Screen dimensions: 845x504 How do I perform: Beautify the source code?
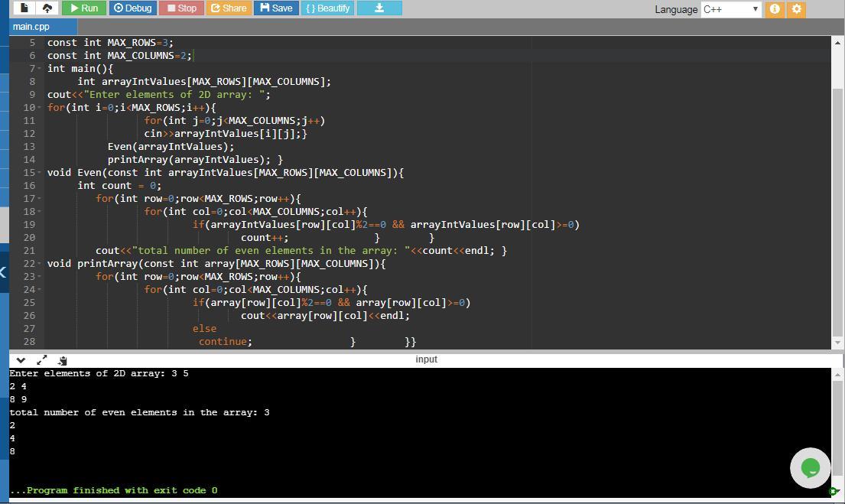tap(327, 8)
